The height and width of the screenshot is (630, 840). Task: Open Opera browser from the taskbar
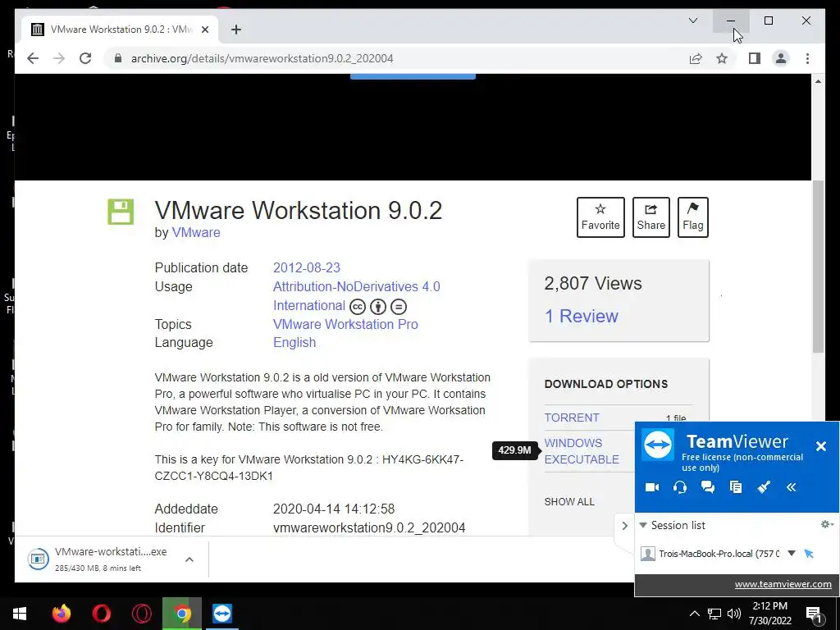coord(101,614)
